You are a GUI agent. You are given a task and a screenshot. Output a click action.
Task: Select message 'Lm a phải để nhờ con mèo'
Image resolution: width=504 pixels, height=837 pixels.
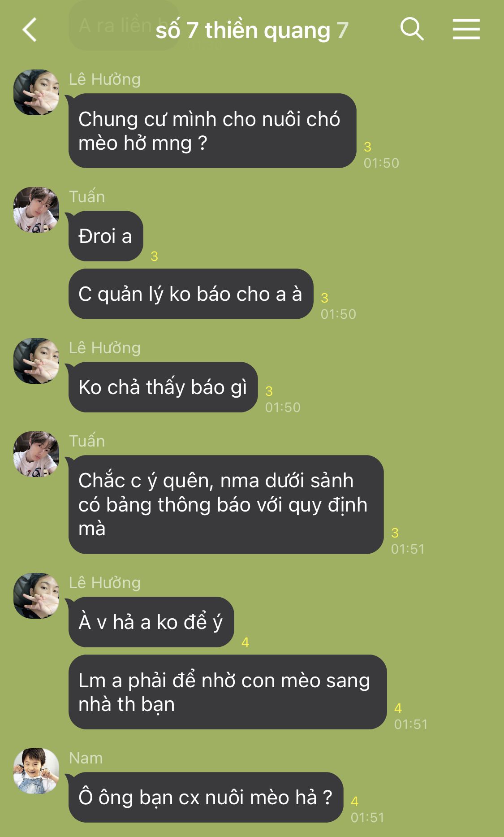pyautogui.click(x=228, y=692)
